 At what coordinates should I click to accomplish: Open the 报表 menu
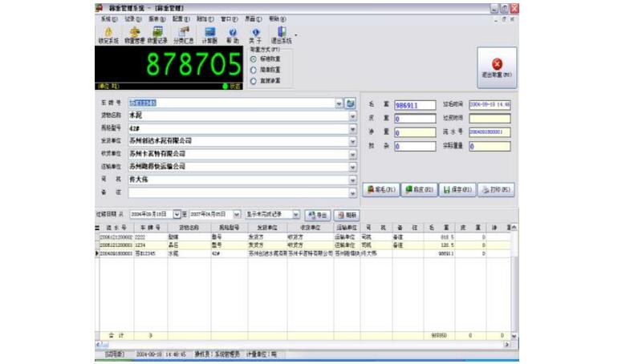[x=156, y=19]
